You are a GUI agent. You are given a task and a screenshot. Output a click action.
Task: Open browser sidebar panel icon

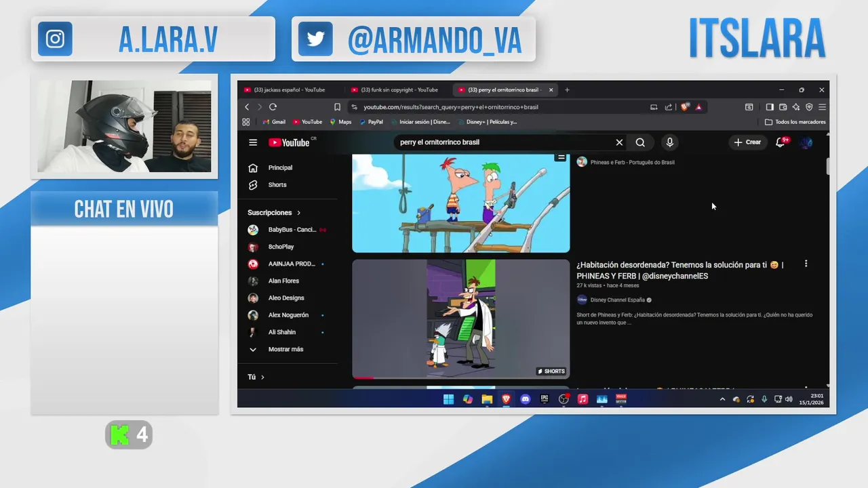point(770,107)
